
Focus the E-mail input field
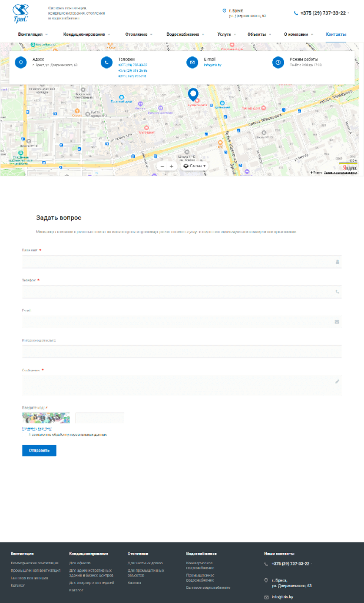click(x=181, y=322)
